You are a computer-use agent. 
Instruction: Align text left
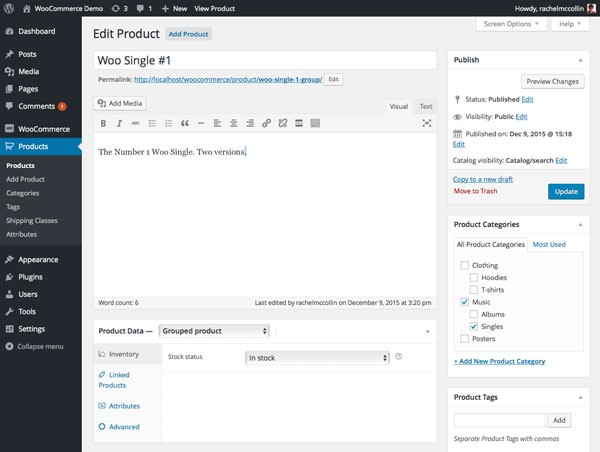tap(217, 123)
